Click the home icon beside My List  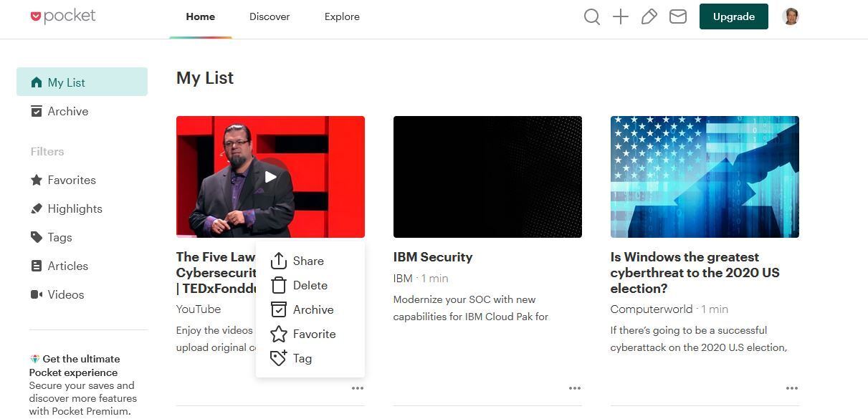click(37, 82)
